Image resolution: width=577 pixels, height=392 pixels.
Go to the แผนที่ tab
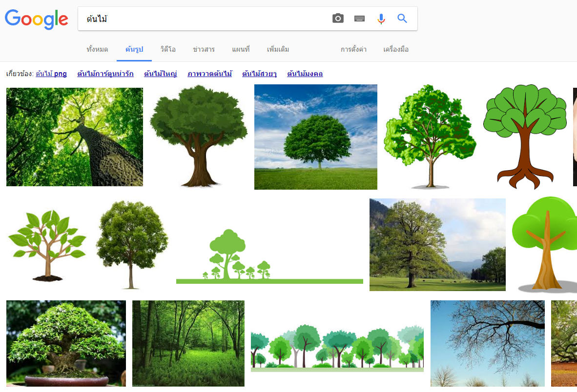point(241,50)
